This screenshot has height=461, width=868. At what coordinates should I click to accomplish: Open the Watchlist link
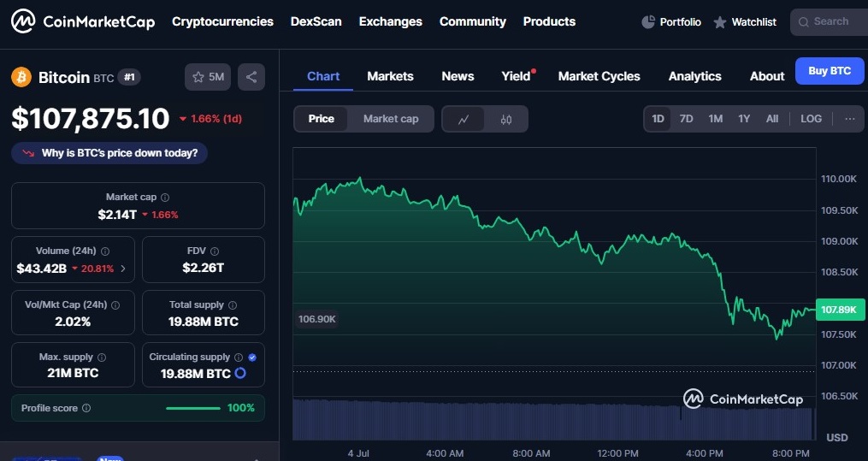coord(754,22)
